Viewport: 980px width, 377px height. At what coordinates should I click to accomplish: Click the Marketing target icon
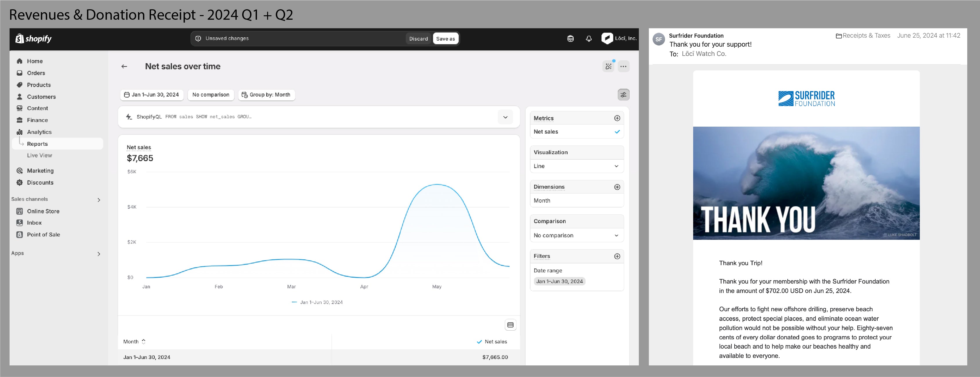point(19,171)
